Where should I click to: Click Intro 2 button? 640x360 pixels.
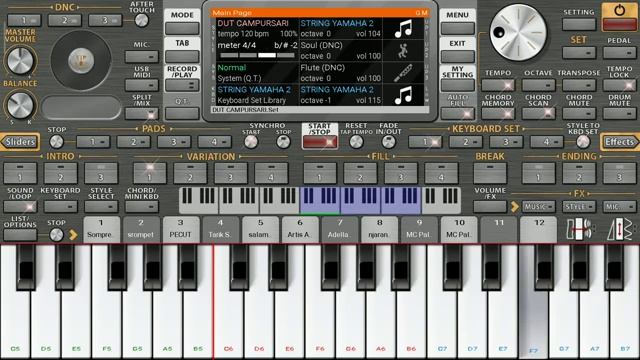(60, 173)
